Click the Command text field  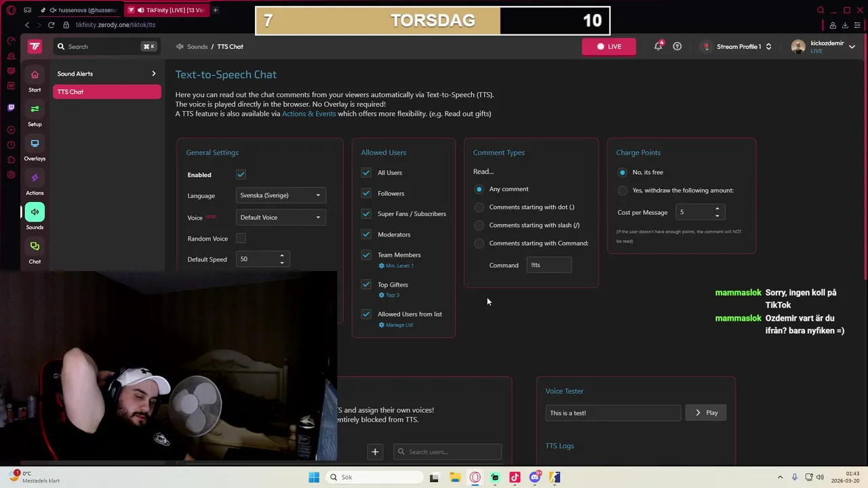click(x=549, y=265)
